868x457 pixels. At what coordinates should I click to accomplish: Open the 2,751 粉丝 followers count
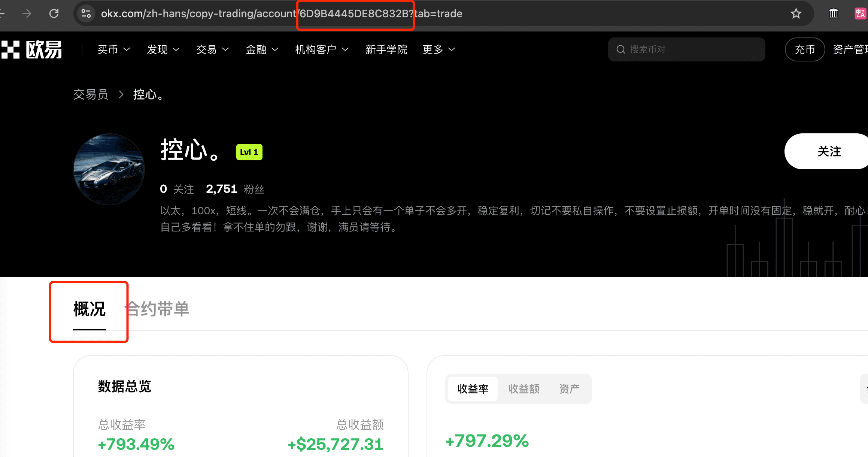click(235, 189)
